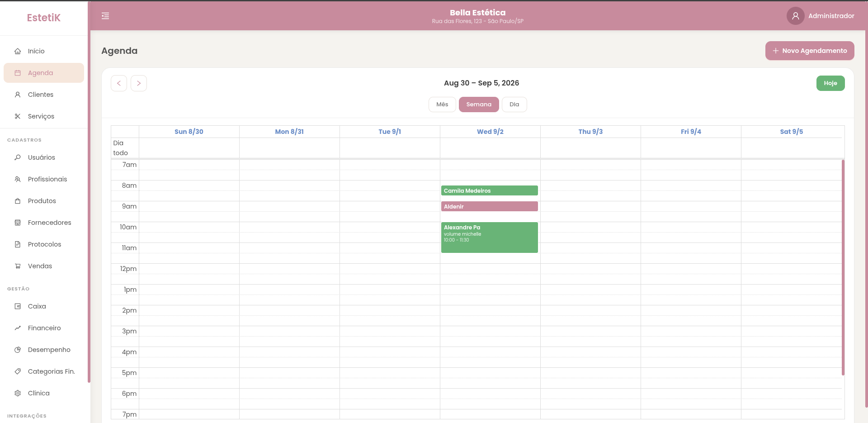Image resolution: width=868 pixels, height=423 pixels.
Task: Click the Categorias Fin. tag icon
Action: pos(18,371)
